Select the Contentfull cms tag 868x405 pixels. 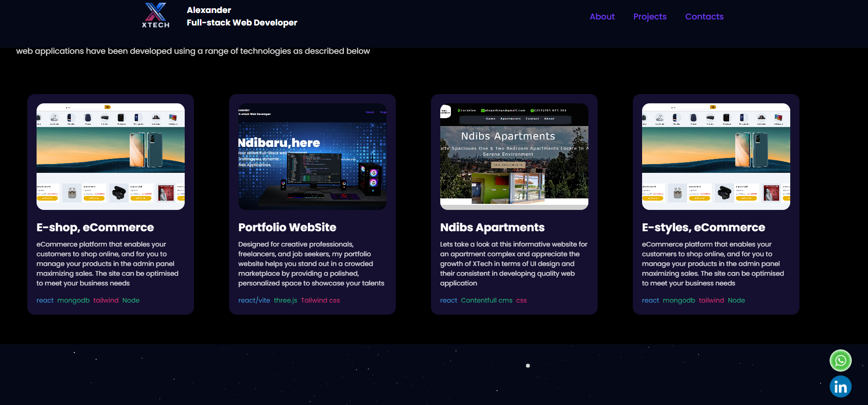coord(487,300)
